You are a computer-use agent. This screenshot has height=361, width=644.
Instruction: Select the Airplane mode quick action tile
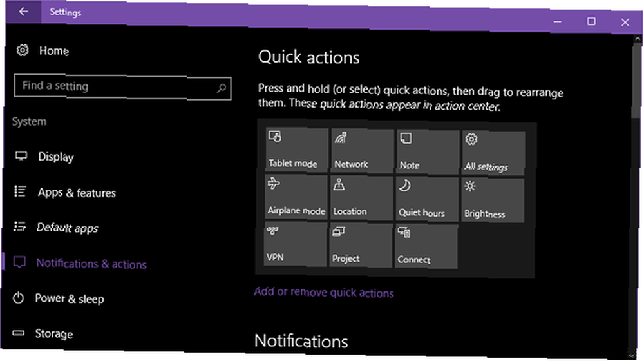click(x=296, y=197)
